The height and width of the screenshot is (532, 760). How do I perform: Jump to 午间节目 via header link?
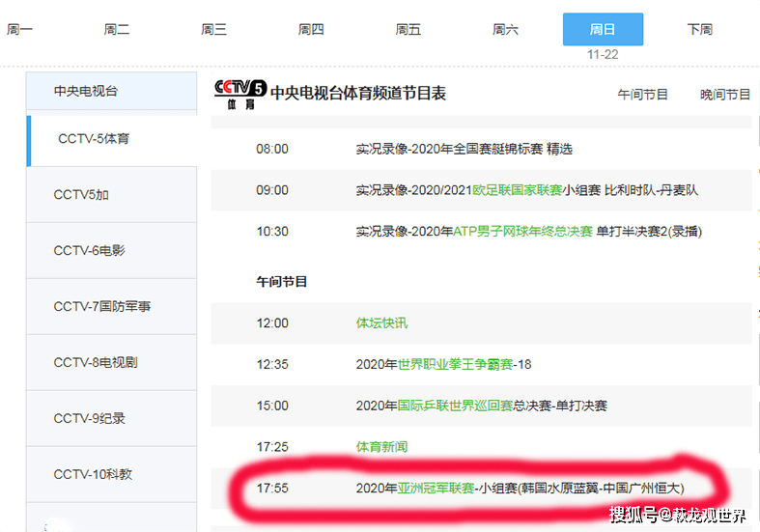tap(643, 95)
